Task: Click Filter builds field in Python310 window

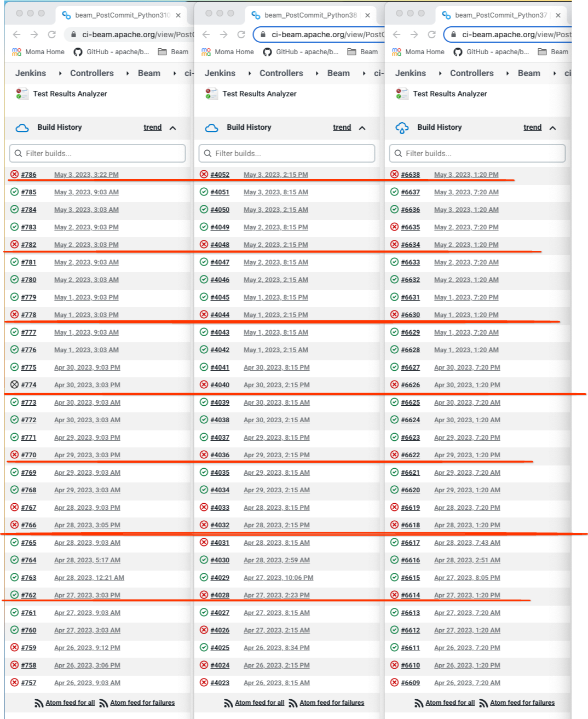Action: click(x=97, y=153)
